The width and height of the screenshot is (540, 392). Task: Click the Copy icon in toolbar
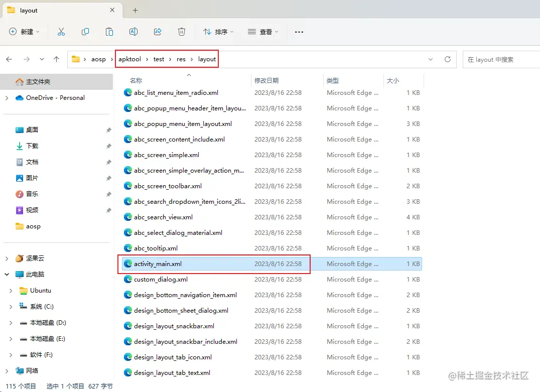tap(85, 32)
